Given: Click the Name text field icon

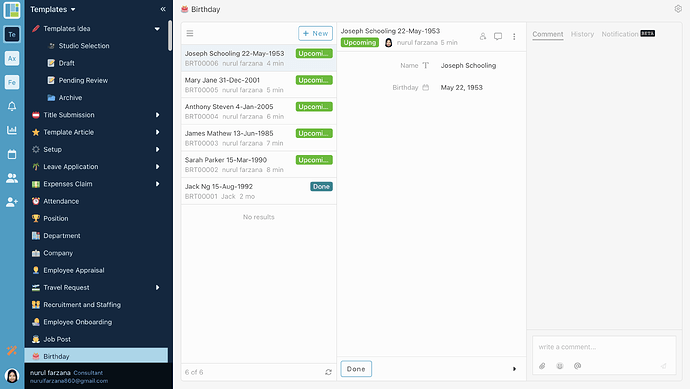Looking at the screenshot, I should pos(426,66).
